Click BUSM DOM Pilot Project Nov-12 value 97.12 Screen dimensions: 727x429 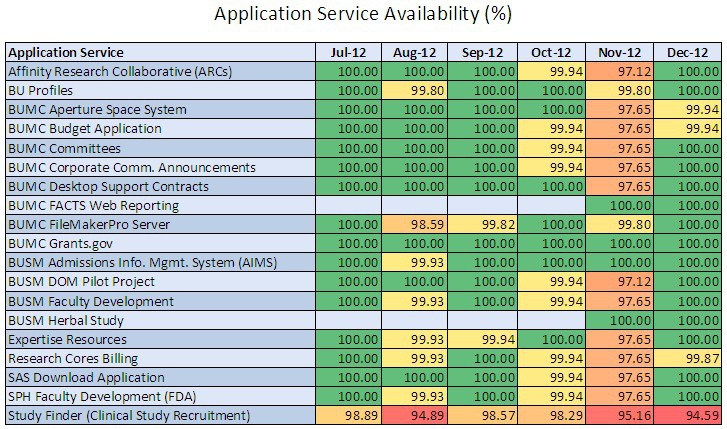(x=619, y=282)
